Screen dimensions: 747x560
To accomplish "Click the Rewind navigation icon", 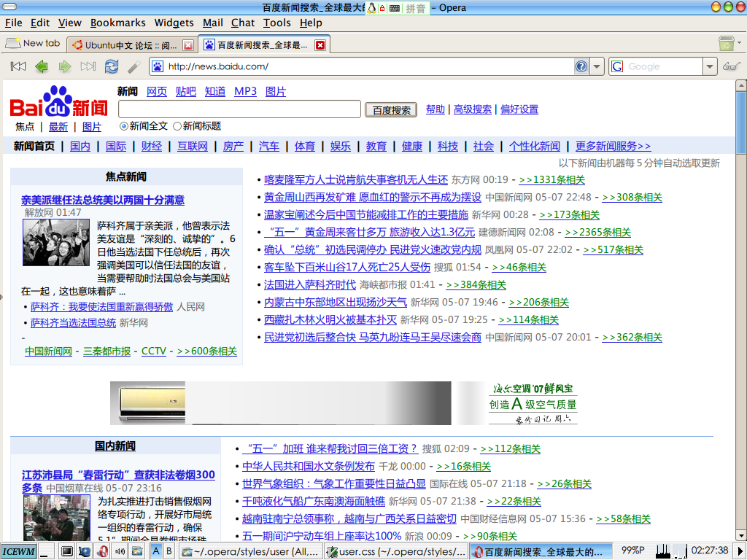I will pos(18,66).
